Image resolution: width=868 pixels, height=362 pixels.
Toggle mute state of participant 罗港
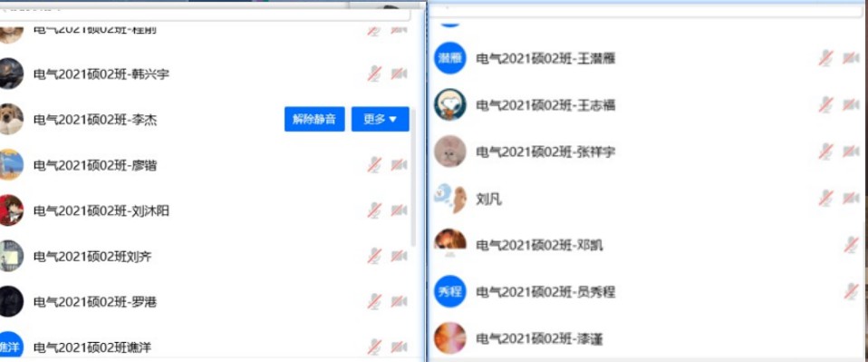click(375, 301)
